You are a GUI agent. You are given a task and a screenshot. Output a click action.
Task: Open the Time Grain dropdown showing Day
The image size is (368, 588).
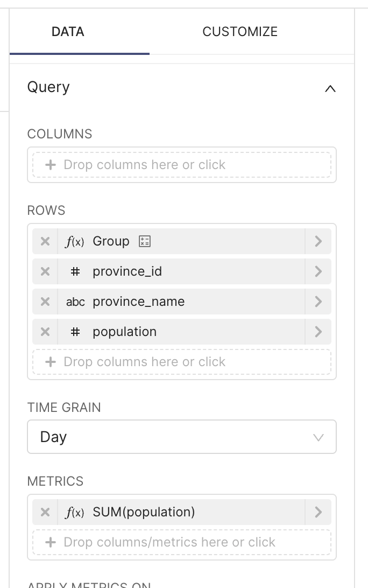[x=182, y=437]
